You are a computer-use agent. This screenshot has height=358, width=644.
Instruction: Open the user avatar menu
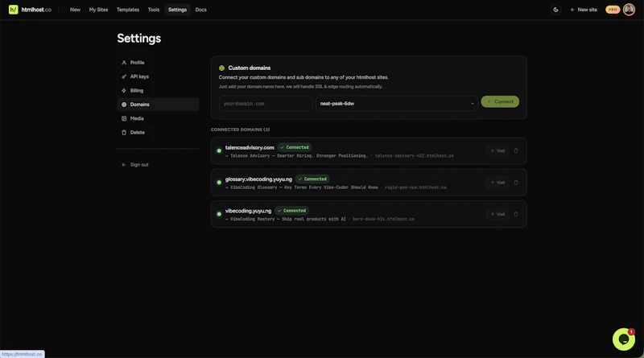pos(629,10)
